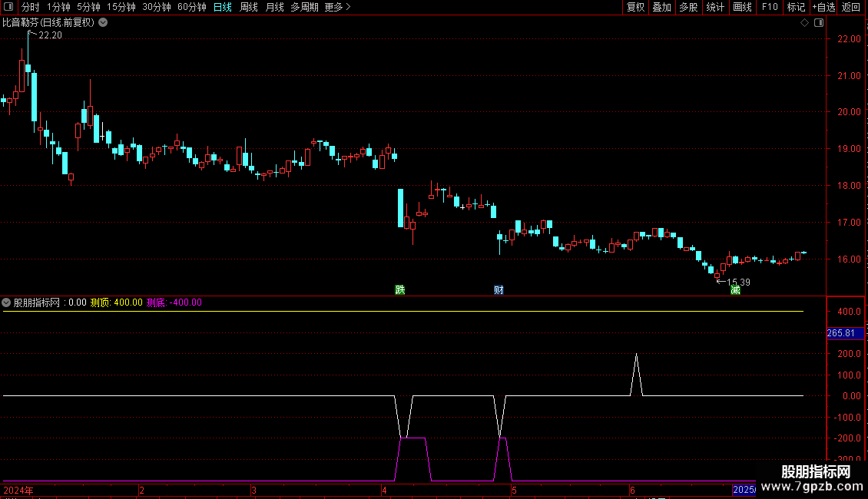Click the blue 财 event marker
868x499 pixels.
(x=499, y=289)
